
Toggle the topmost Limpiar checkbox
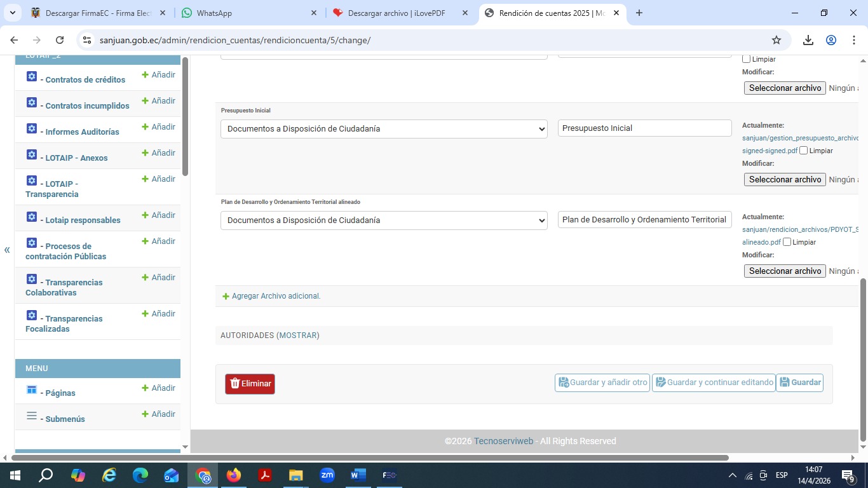click(x=747, y=59)
